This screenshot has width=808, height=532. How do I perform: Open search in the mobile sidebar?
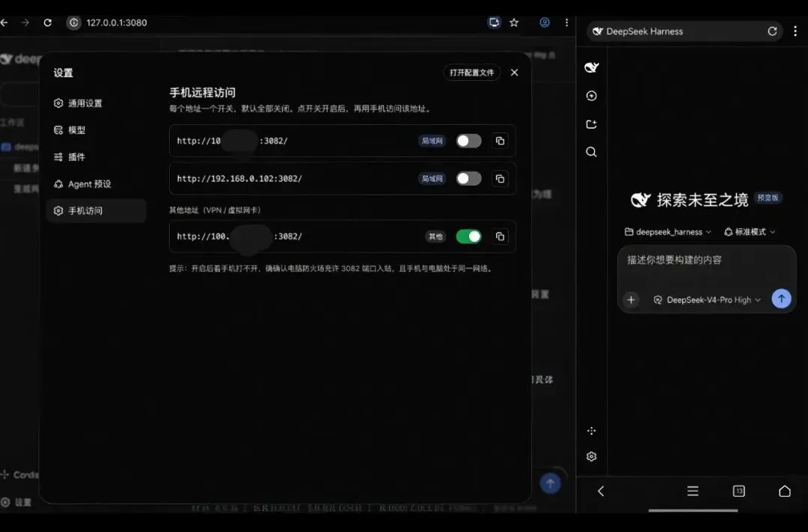pos(592,152)
